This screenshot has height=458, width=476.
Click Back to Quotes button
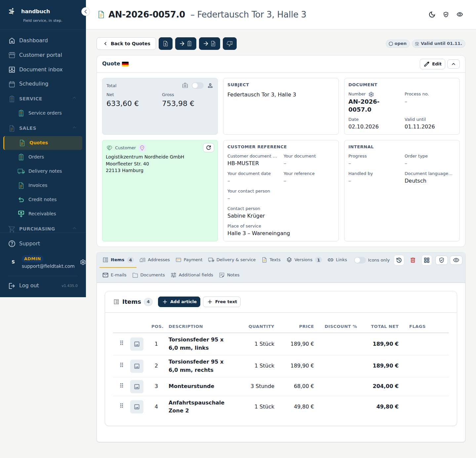pyautogui.click(x=126, y=44)
